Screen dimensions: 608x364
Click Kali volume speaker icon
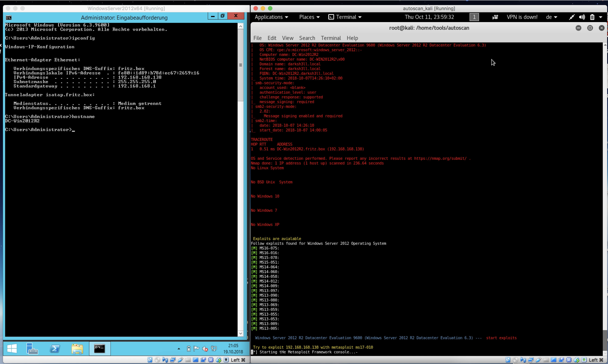point(582,17)
